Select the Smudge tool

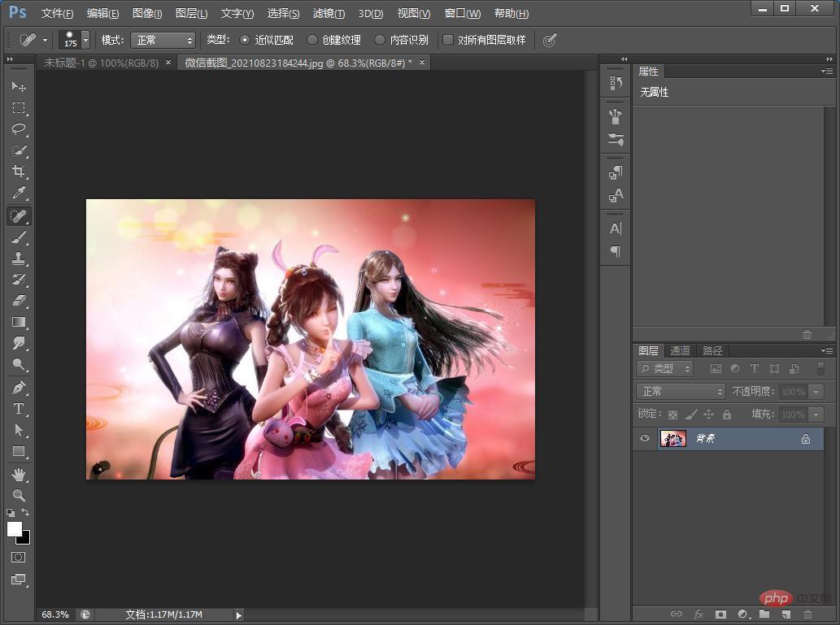[x=19, y=343]
